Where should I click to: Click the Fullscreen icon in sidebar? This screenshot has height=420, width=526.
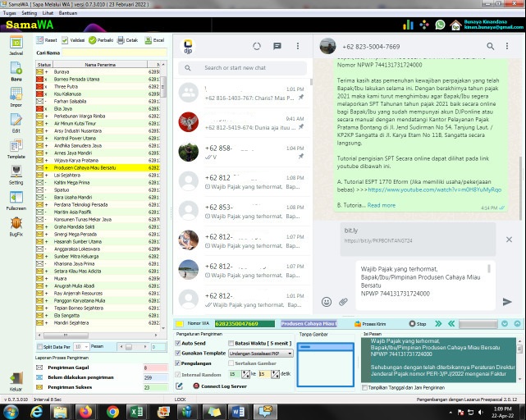click(x=16, y=199)
